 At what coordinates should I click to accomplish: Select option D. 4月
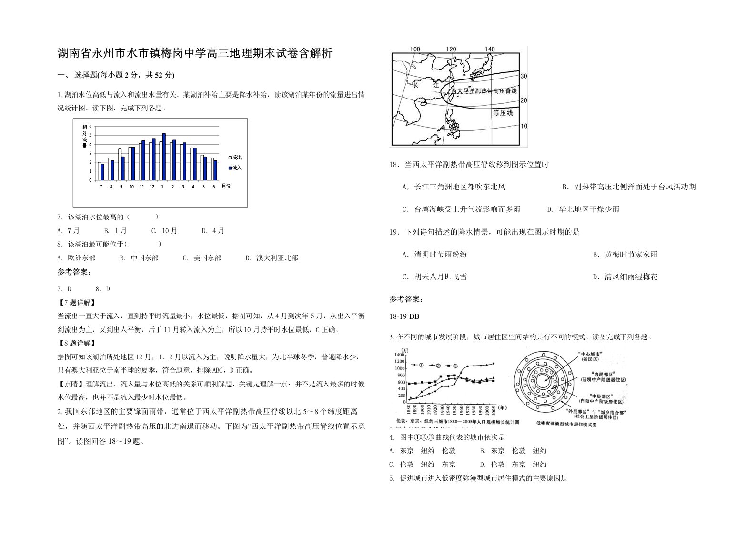pyautogui.click(x=213, y=231)
